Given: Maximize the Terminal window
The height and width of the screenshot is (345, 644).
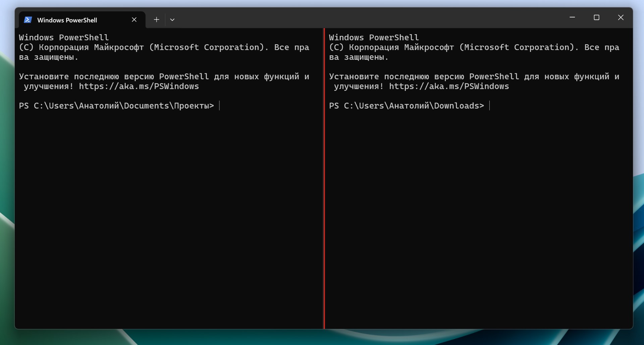Looking at the screenshot, I should 596,17.
